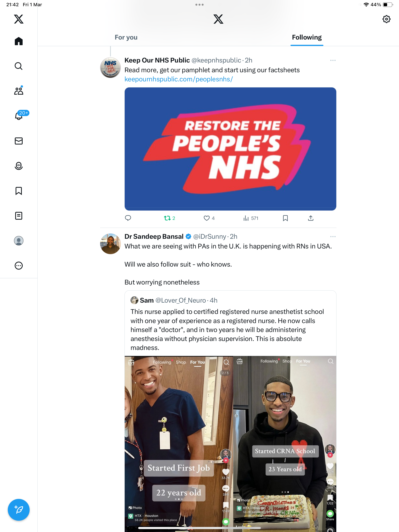This screenshot has width=399, height=532.
Task: Bookmark the Keep Our NHS Public post
Action: (x=285, y=218)
